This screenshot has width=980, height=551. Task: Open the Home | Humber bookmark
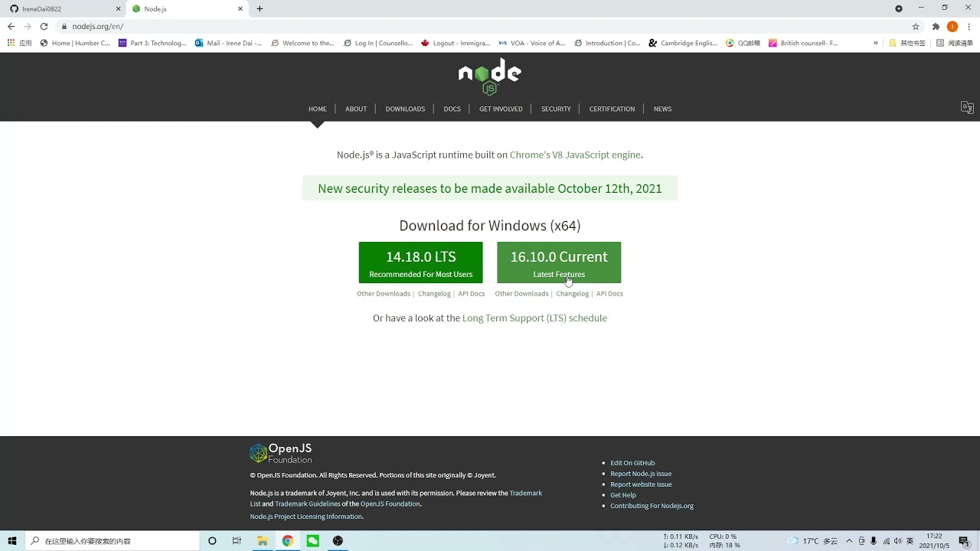(x=75, y=43)
